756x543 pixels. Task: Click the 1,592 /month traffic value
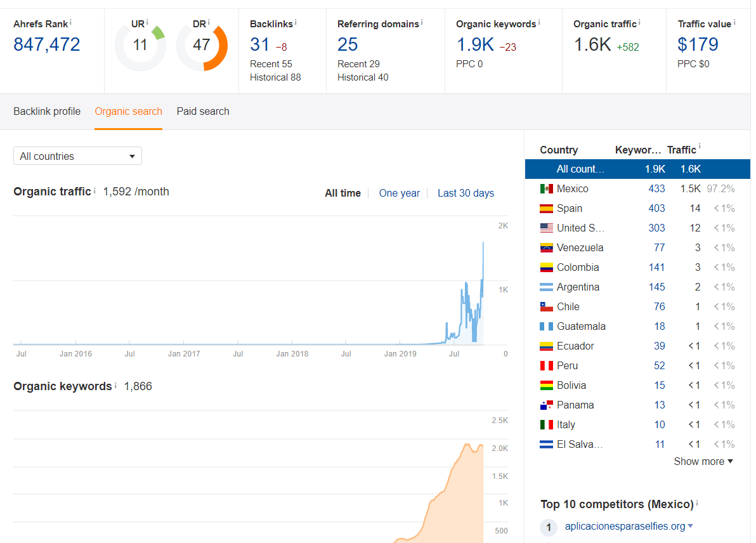pos(136,192)
